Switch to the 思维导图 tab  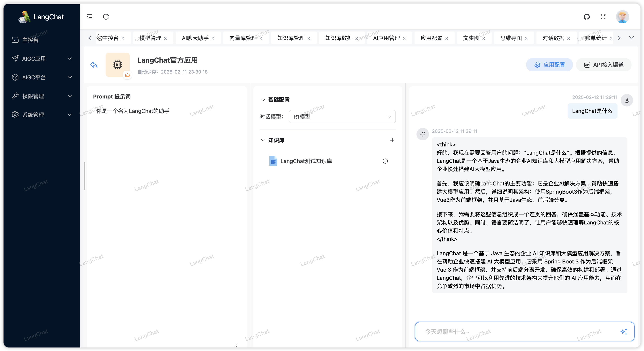point(511,38)
